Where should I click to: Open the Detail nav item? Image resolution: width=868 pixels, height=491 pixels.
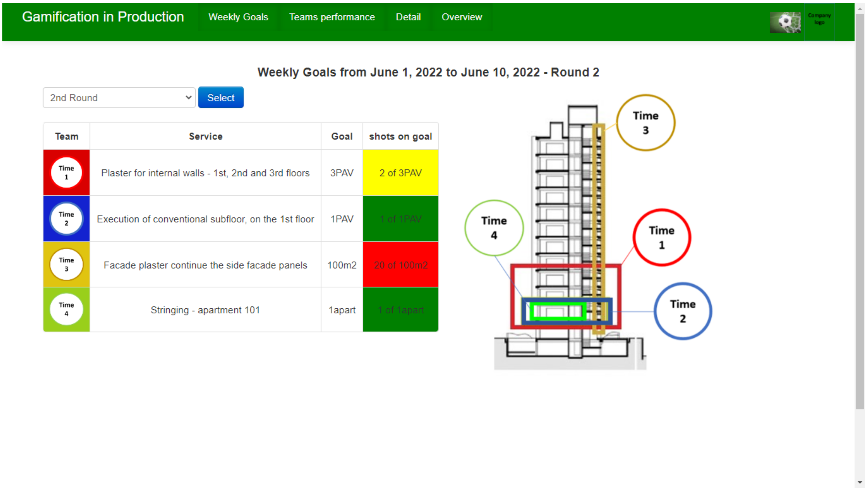[x=408, y=17]
